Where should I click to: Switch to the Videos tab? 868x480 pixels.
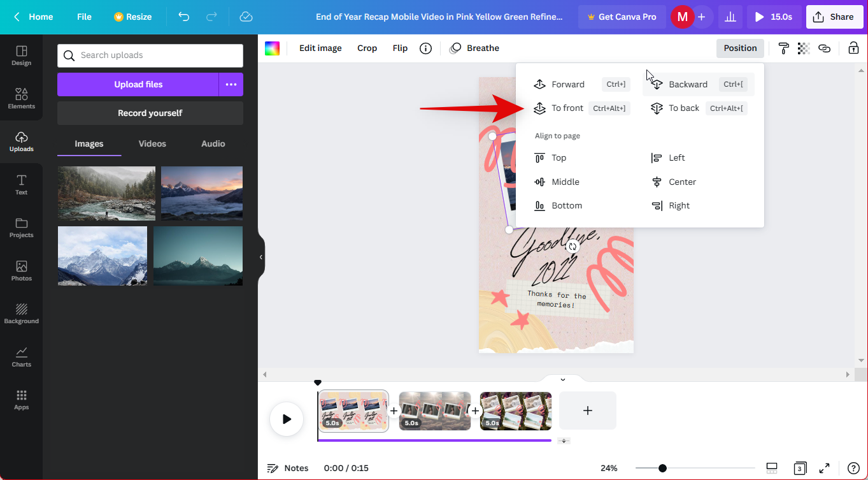pyautogui.click(x=152, y=144)
